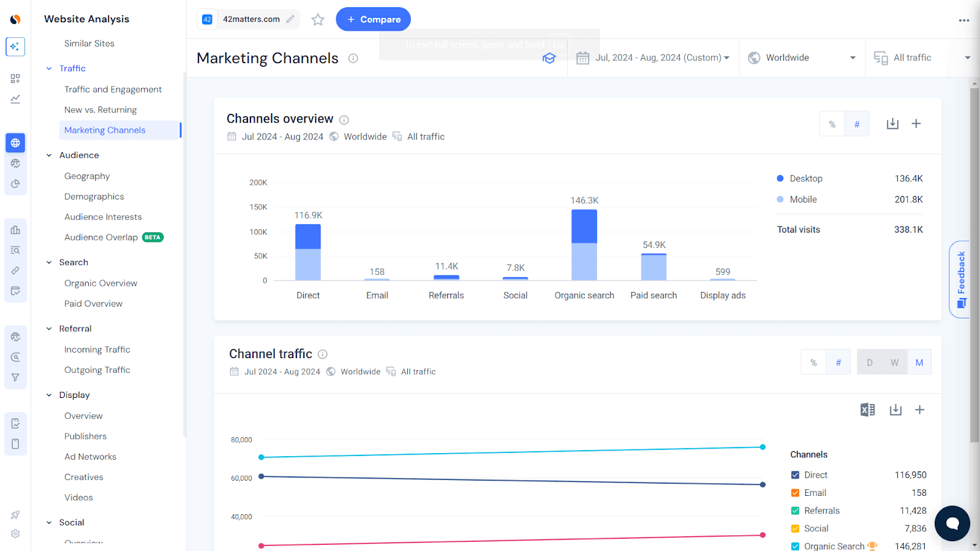Uncheck the Referrals channel checkbox
Screen dimensions: 980x551
coord(795,511)
